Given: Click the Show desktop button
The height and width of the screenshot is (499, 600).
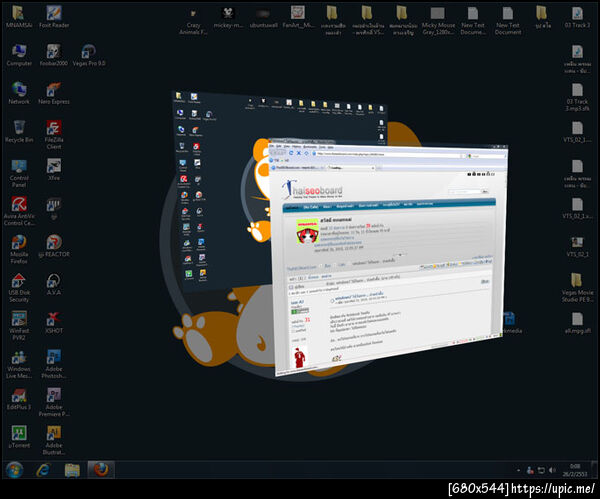Looking at the screenshot, I should tap(594, 470).
